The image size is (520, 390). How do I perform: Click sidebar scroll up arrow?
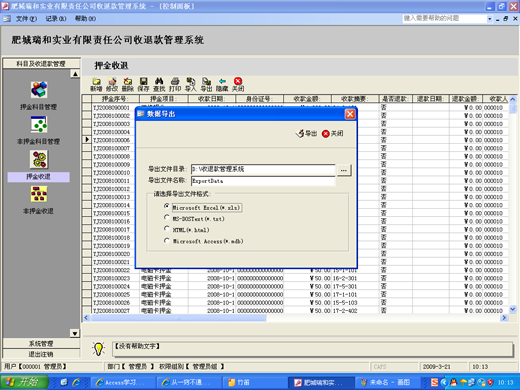tap(75, 74)
